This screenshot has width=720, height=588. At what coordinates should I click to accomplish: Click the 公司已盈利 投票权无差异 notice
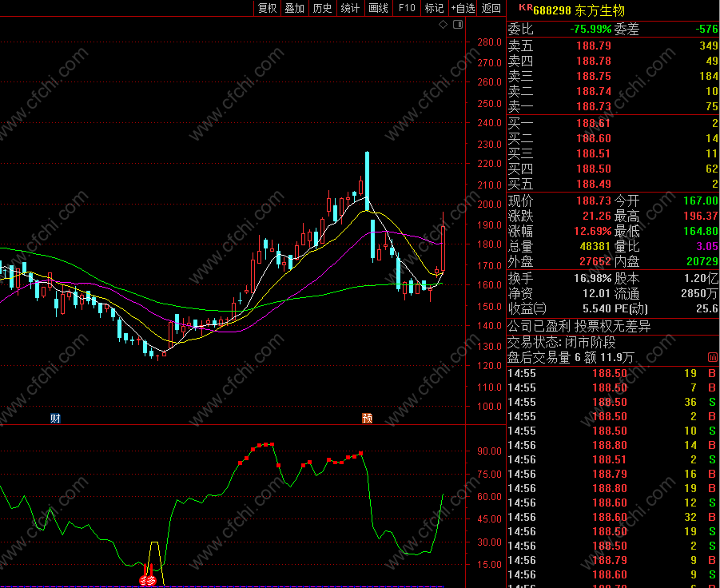click(x=579, y=327)
